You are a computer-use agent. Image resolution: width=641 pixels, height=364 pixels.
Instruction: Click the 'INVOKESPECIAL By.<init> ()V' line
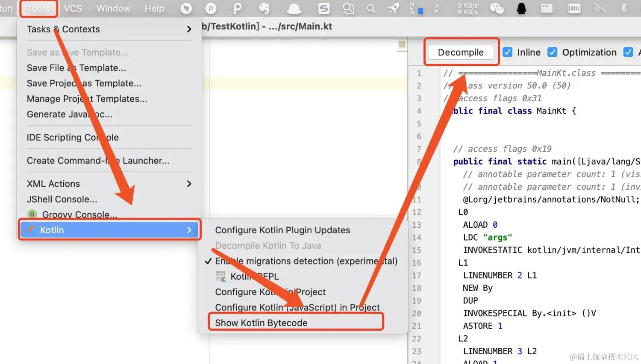click(x=529, y=314)
